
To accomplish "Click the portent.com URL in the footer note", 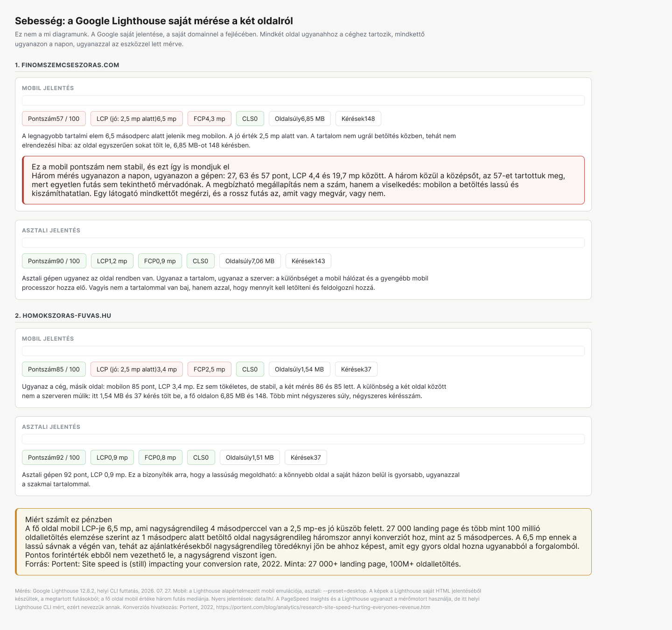I will [x=324, y=607].
